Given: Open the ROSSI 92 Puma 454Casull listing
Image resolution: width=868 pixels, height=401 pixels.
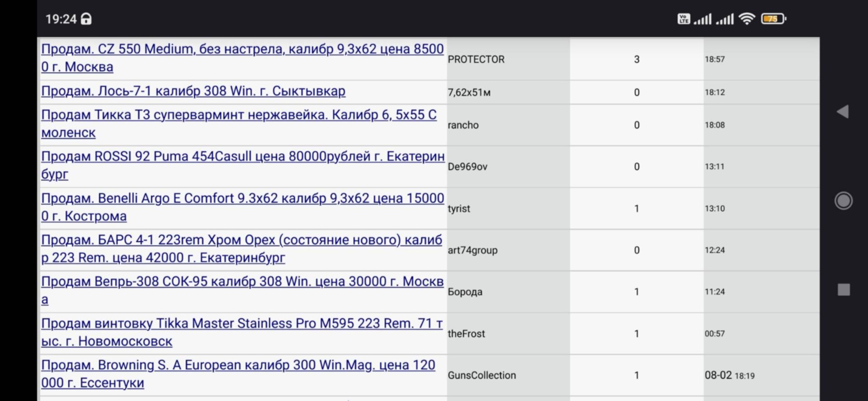Looking at the screenshot, I should tap(243, 165).
